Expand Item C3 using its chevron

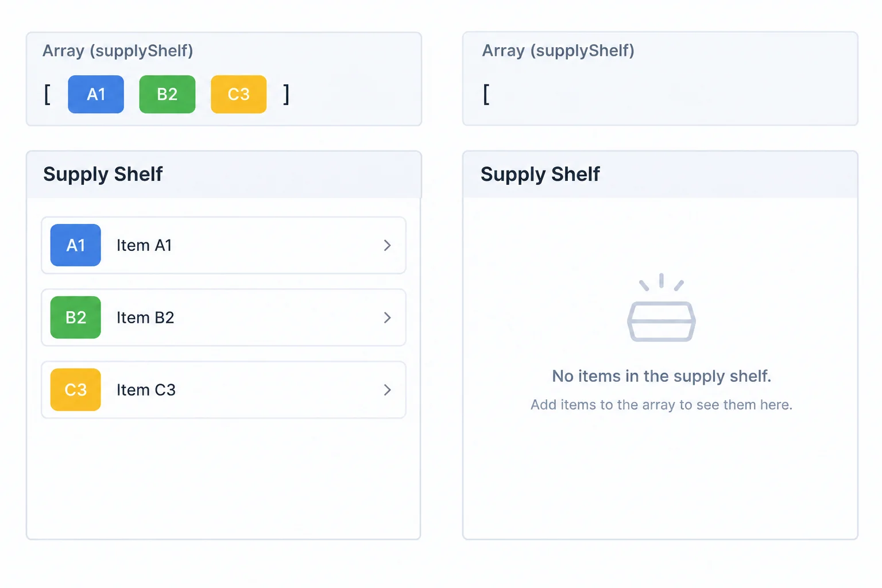click(387, 390)
